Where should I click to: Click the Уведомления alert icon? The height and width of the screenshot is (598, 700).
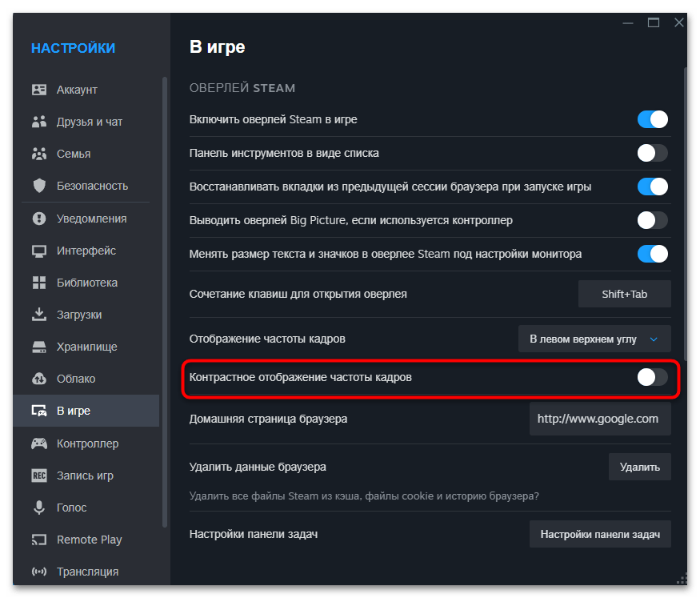coord(39,219)
